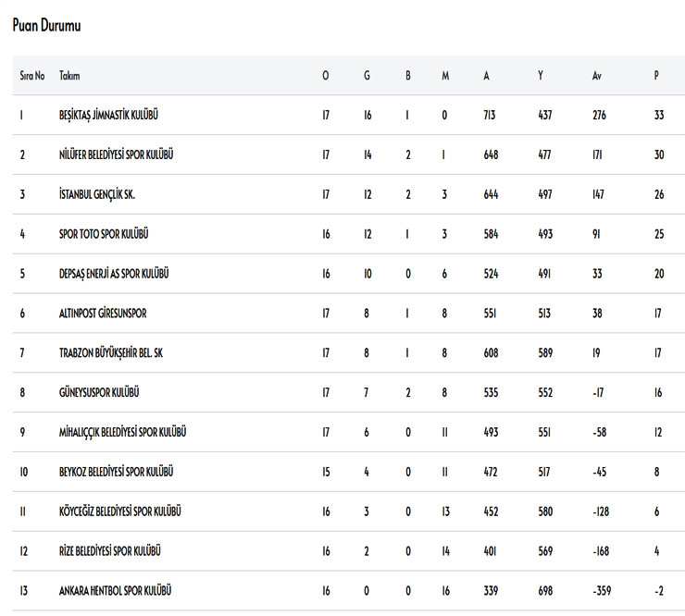Screen dimensions: 685x616
Task: Select Ankara Hentbol Spor Kulübü in table
Action: [115, 591]
